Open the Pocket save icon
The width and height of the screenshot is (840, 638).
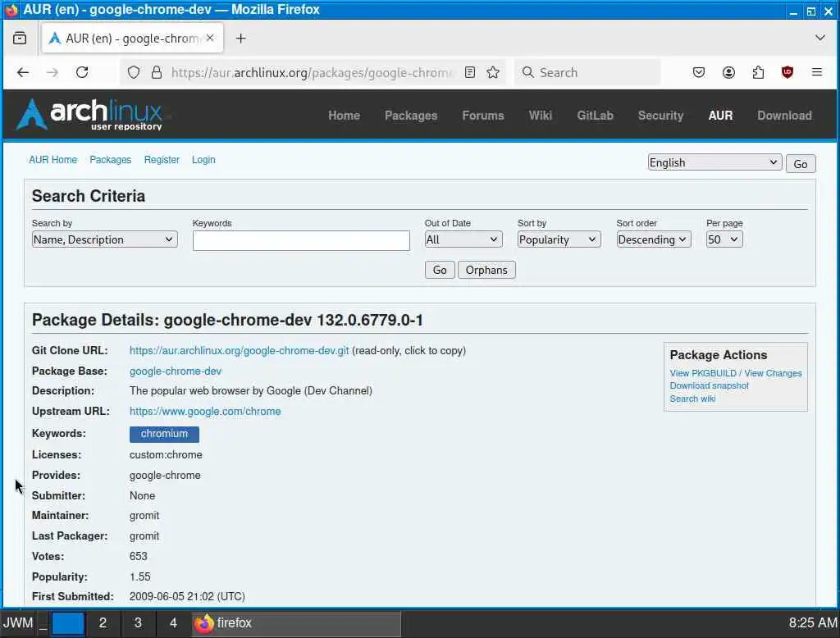699,72
